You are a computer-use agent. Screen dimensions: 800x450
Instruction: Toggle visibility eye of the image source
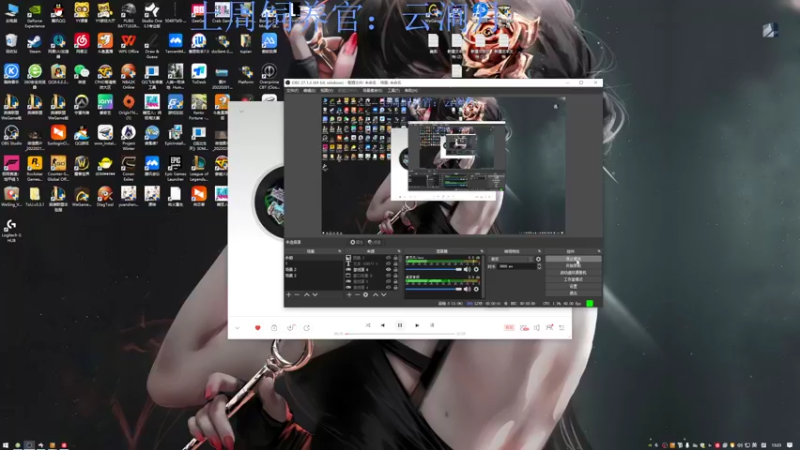coord(389,258)
